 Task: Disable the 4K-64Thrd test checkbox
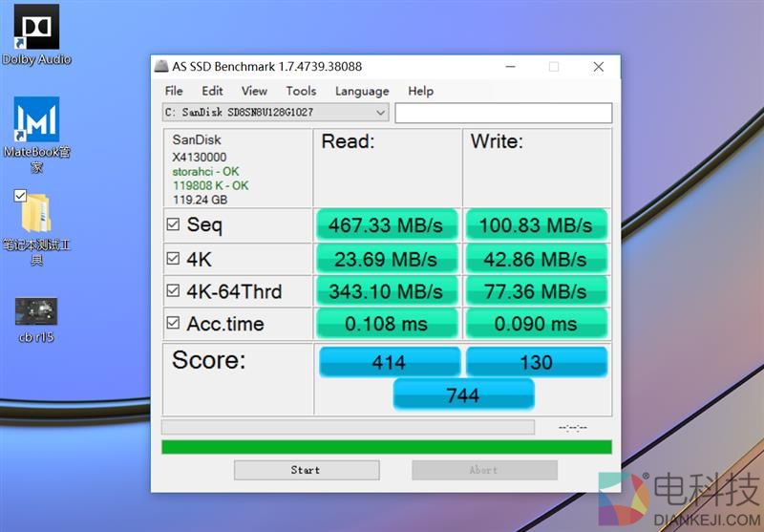173,290
